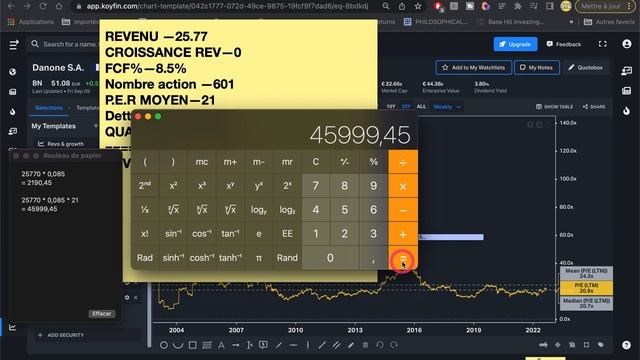This screenshot has width=640, height=360.
Task: Click the calculator x! factorial key
Action: (x=145, y=234)
